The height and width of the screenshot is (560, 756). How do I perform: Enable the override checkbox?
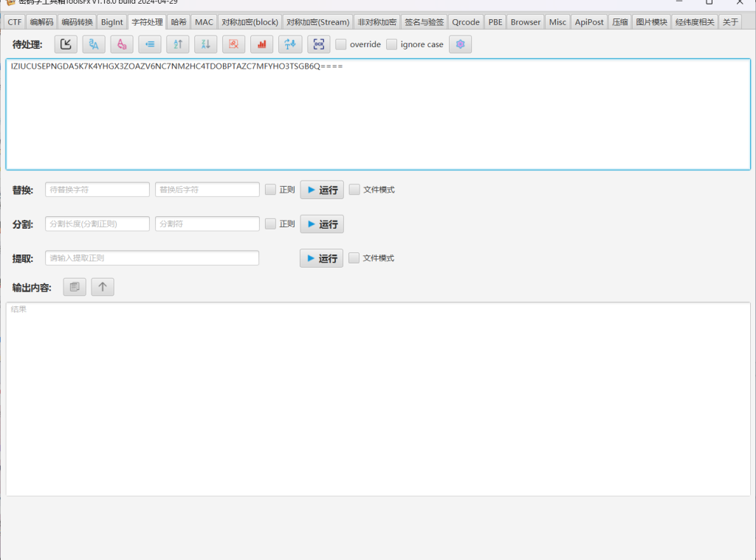pos(341,44)
